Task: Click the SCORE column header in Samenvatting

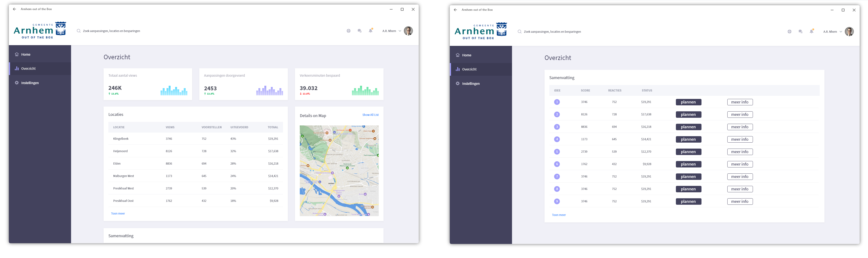Action: click(x=585, y=91)
